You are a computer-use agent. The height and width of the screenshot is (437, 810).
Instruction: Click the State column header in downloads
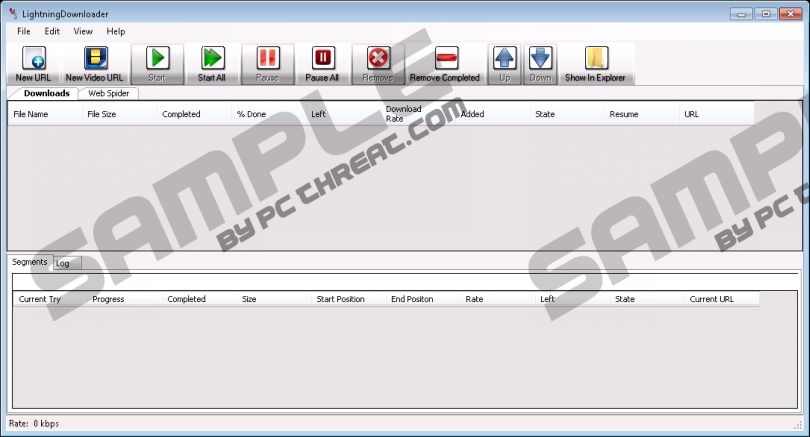pyautogui.click(x=567, y=114)
